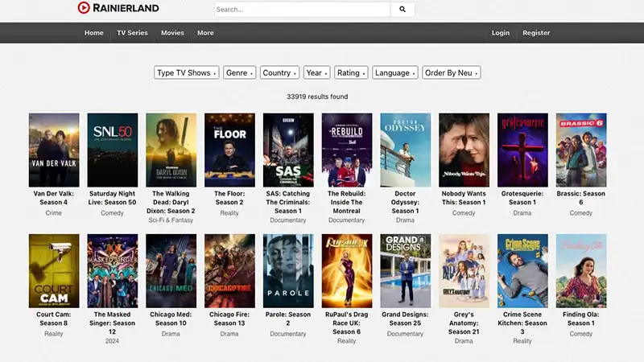
Task: Expand the Genre filter dropdown
Action: click(x=239, y=72)
